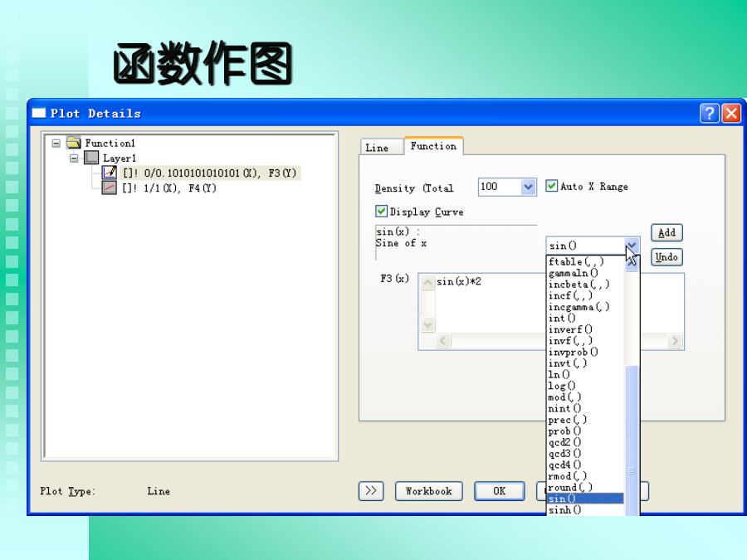Collapse the Layer1 tree node

pyautogui.click(x=75, y=158)
